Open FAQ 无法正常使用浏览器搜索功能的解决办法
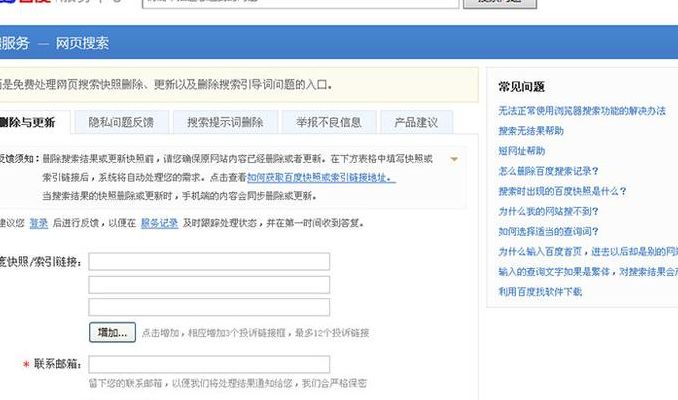Image resolution: width=678 pixels, height=400 pixels. 582,111
